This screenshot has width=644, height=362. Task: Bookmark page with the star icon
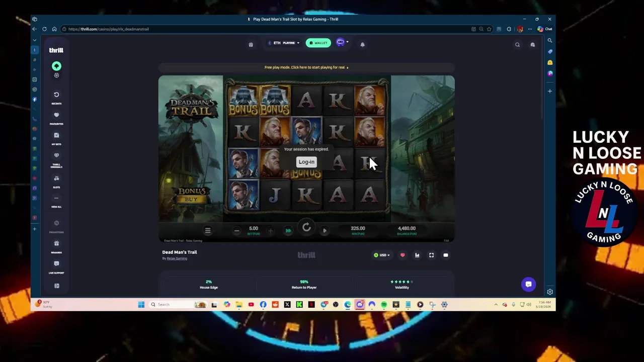(x=489, y=29)
